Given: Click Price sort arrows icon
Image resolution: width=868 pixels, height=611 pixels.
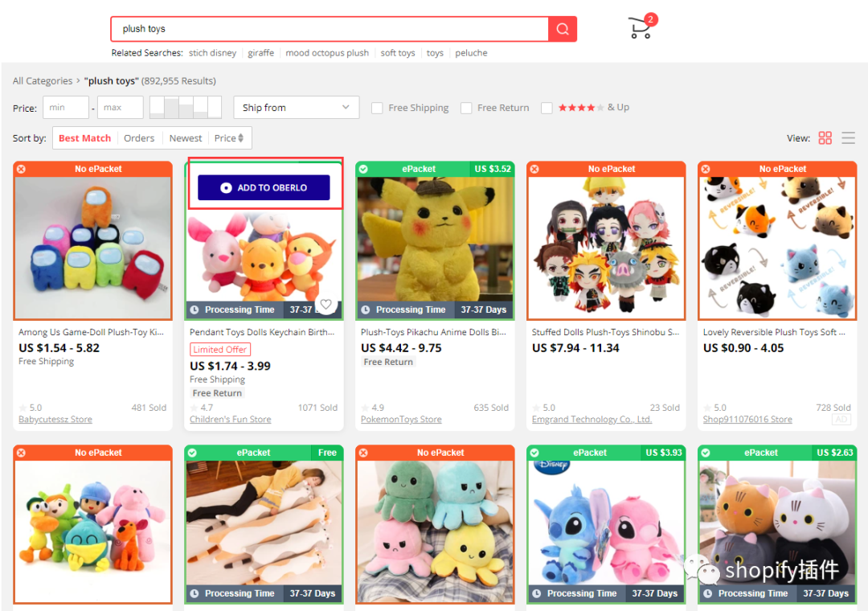Looking at the screenshot, I should tap(241, 138).
